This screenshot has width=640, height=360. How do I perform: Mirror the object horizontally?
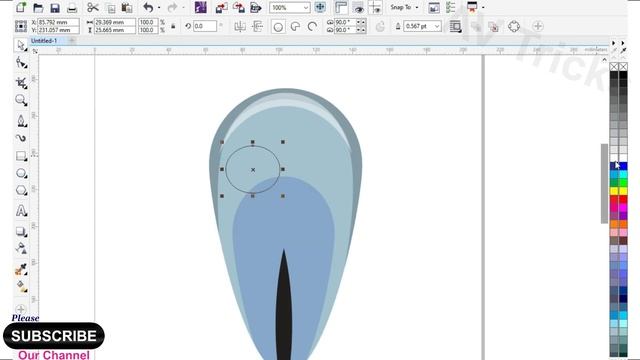(240, 27)
